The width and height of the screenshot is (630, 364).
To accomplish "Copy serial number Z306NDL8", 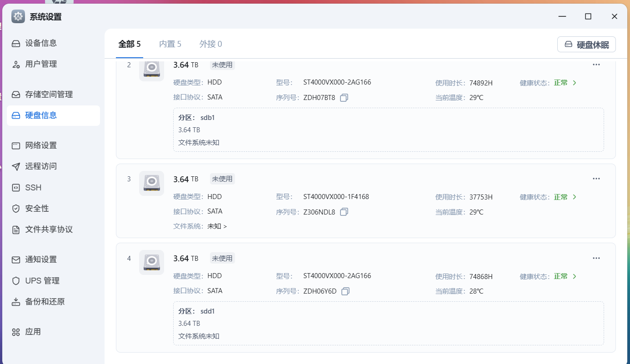I will (344, 212).
